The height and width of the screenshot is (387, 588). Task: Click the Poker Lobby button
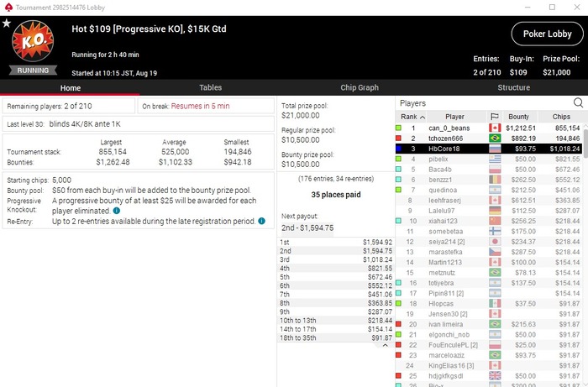(x=547, y=34)
